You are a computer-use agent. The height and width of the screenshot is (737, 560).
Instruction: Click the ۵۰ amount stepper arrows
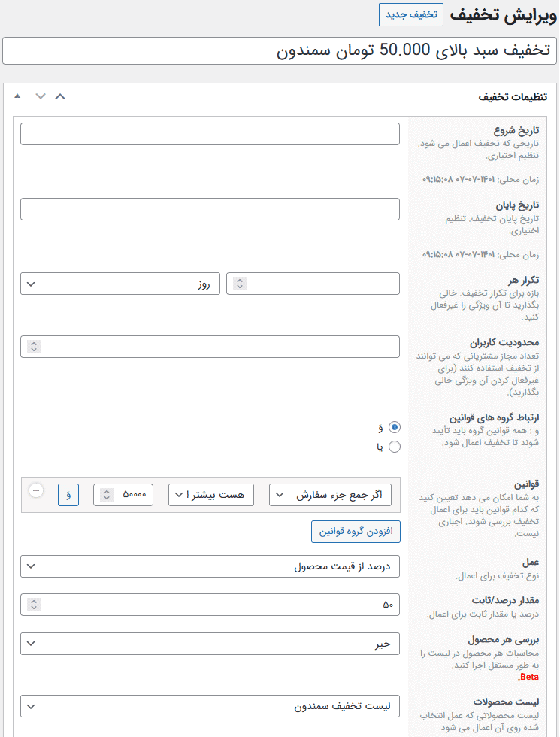point(34,605)
